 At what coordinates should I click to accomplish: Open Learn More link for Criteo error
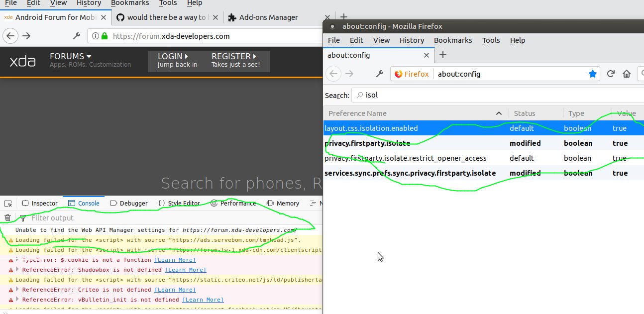point(175,290)
